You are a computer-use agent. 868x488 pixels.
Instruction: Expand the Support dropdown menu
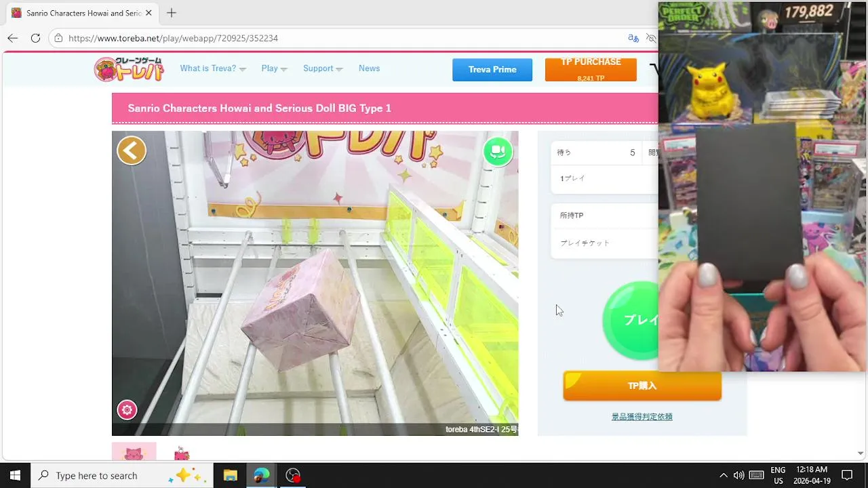pyautogui.click(x=323, y=68)
